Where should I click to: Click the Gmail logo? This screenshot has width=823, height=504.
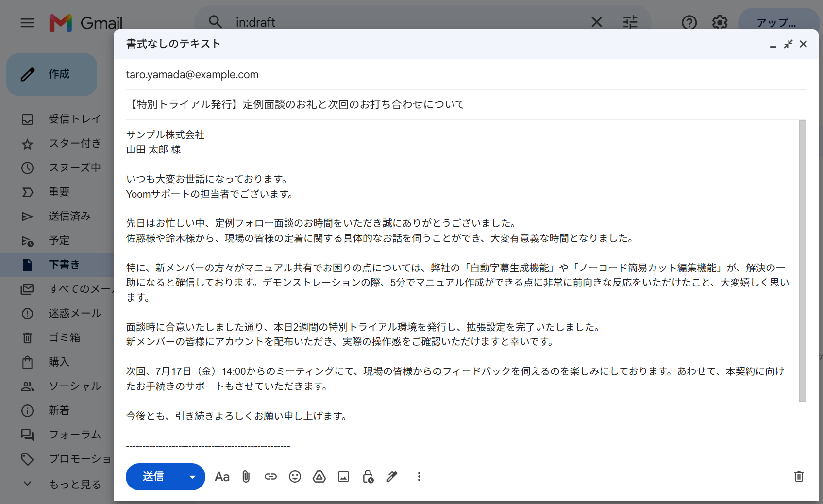86,23
